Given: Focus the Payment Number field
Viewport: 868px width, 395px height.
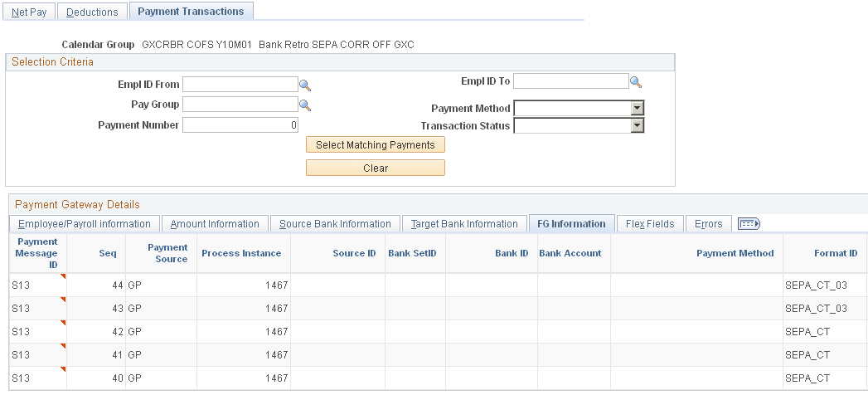Looking at the screenshot, I should [240, 124].
